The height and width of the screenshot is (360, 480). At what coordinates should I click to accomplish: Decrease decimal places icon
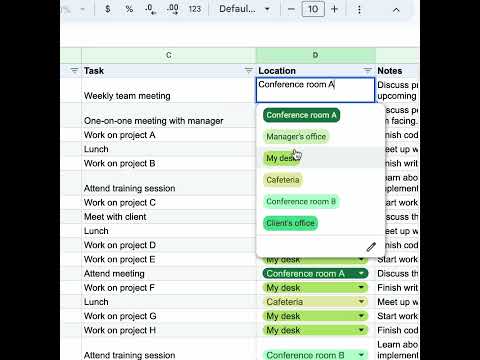click(151, 9)
